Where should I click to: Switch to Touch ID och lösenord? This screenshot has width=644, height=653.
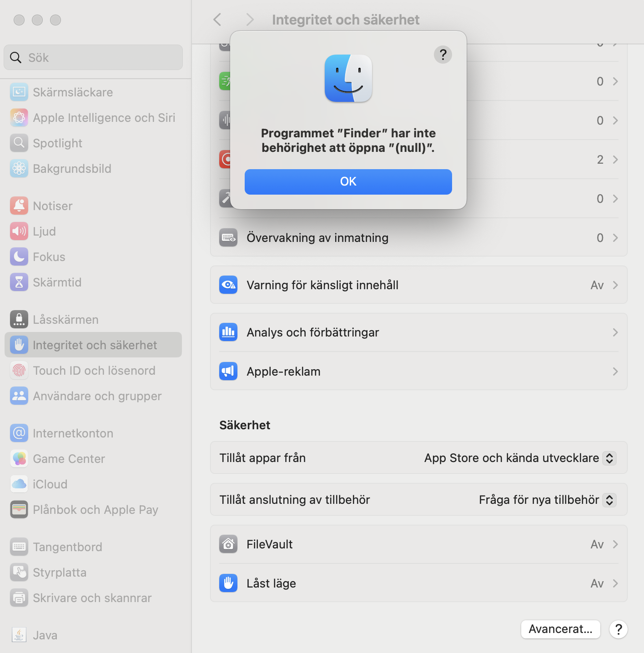click(x=93, y=371)
